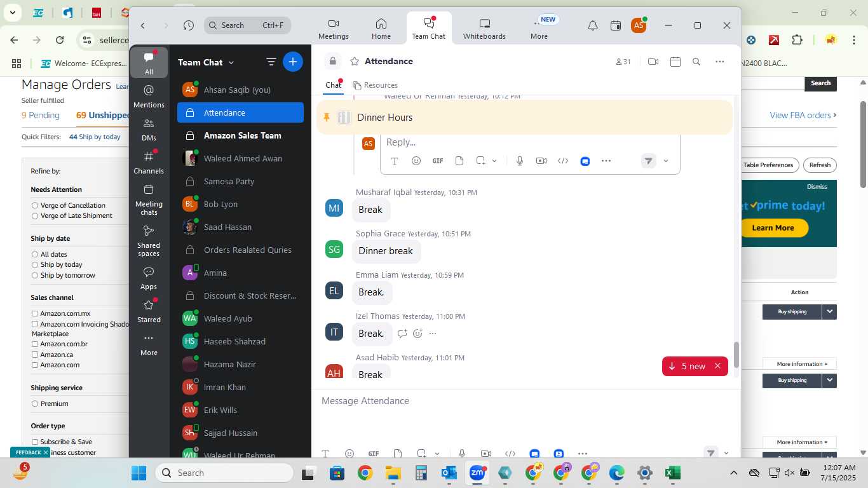
Task: Open the calendar icon in Zoom top bar
Action: [x=615, y=25]
